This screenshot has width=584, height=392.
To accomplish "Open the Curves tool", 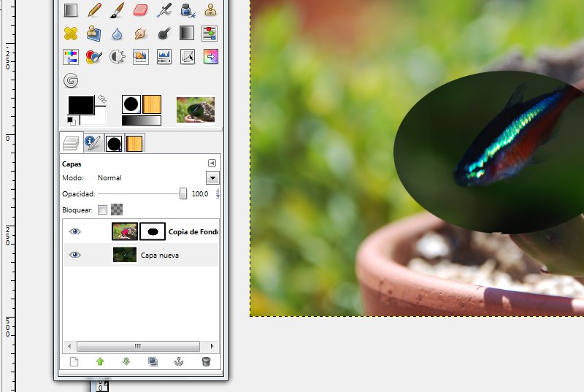I will tap(188, 57).
